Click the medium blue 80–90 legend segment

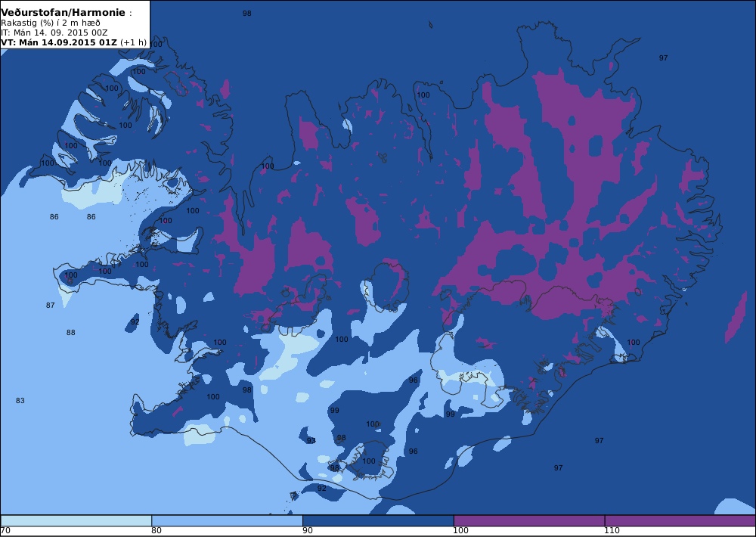coord(227,520)
